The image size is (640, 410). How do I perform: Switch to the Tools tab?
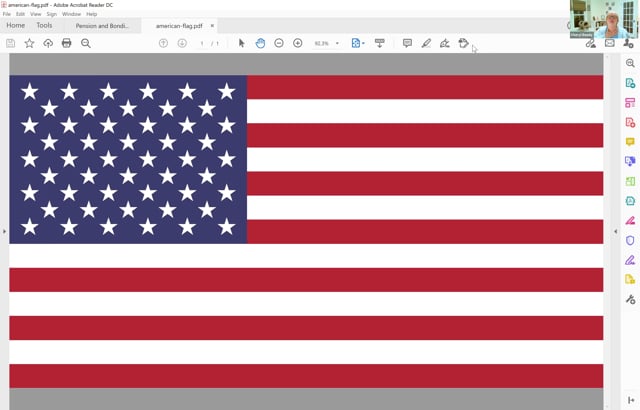tap(44, 25)
